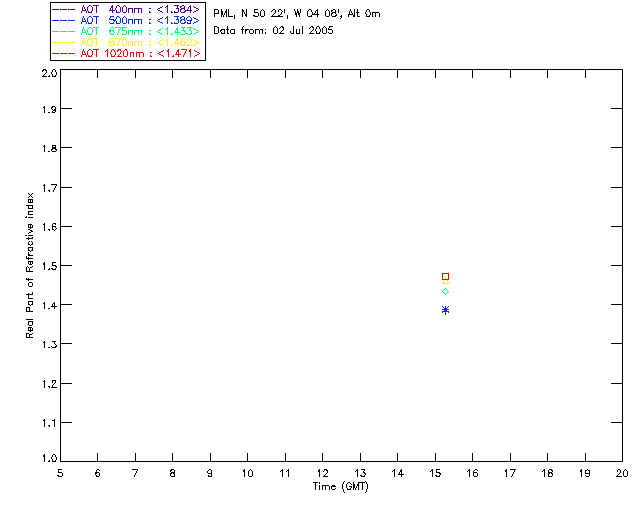Click the blue dashed legend line

[64, 20]
